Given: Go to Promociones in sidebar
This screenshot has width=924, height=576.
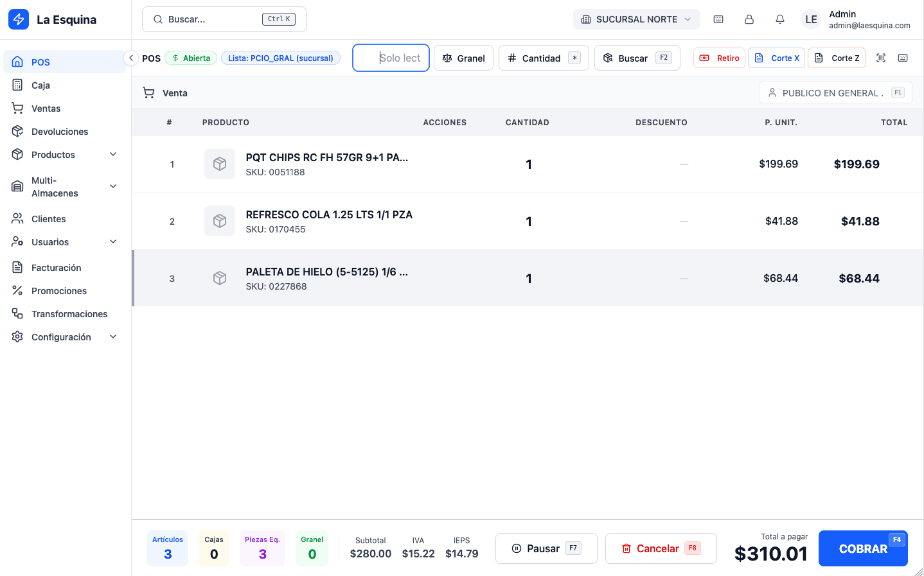Looking at the screenshot, I should [64, 290].
